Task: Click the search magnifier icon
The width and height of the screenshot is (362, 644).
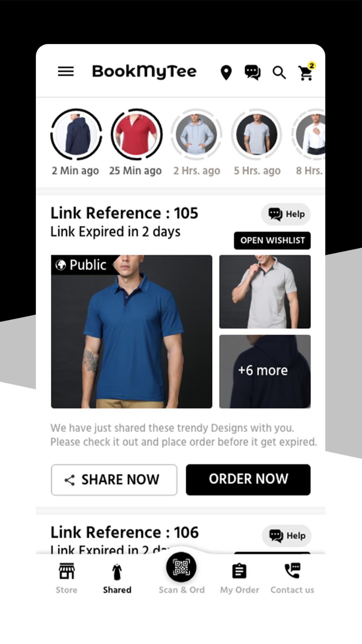Action: (x=279, y=72)
